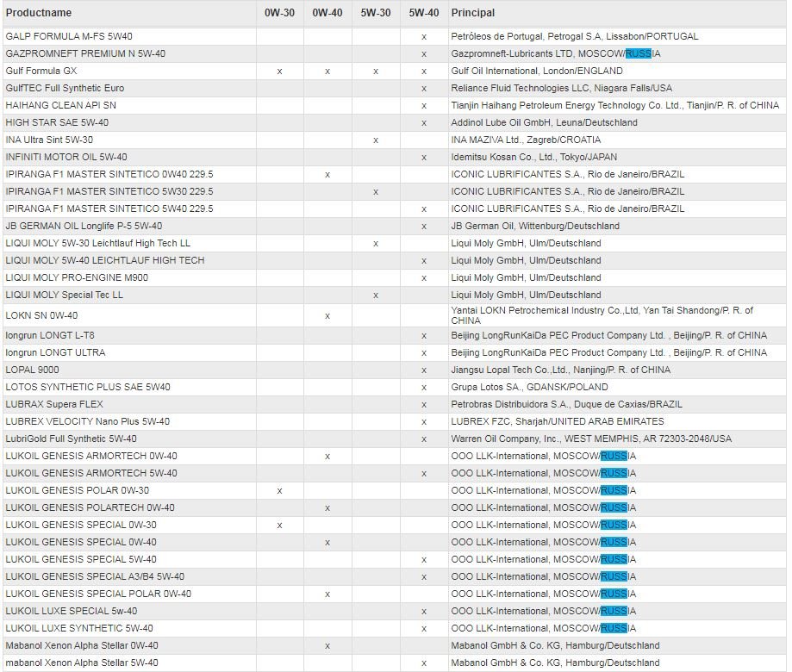Image resolution: width=792 pixels, height=672 pixels.
Task: Select principal Jiangsu Lopal Tech Co., Nanjing
Action: (x=561, y=370)
